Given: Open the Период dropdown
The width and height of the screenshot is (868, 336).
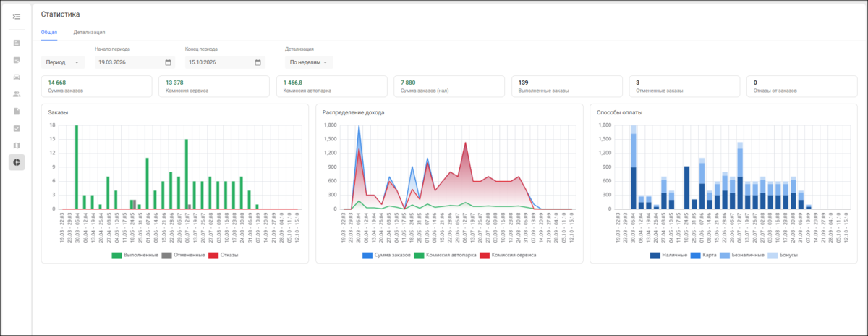Looking at the screenshot, I should pos(62,62).
